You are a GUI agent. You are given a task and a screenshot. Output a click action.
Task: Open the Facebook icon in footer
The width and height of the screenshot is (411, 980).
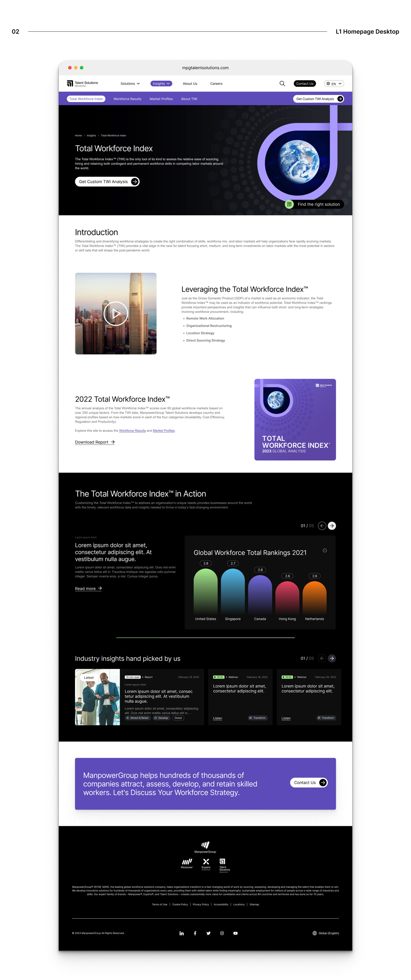tap(195, 933)
